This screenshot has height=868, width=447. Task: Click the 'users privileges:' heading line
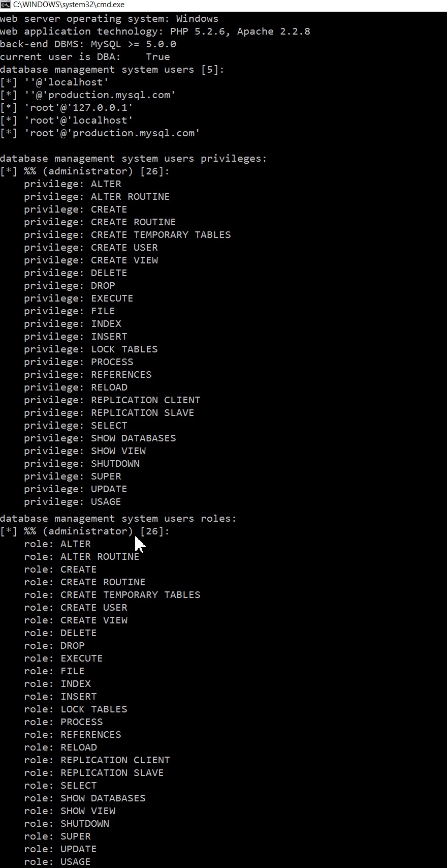[133, 159]
